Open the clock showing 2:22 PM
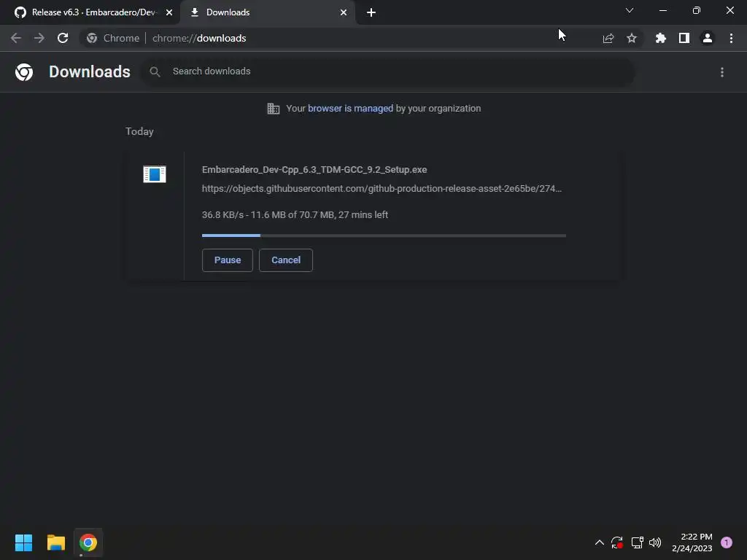Viewport: 747px width, 560px height. point(692,542)
